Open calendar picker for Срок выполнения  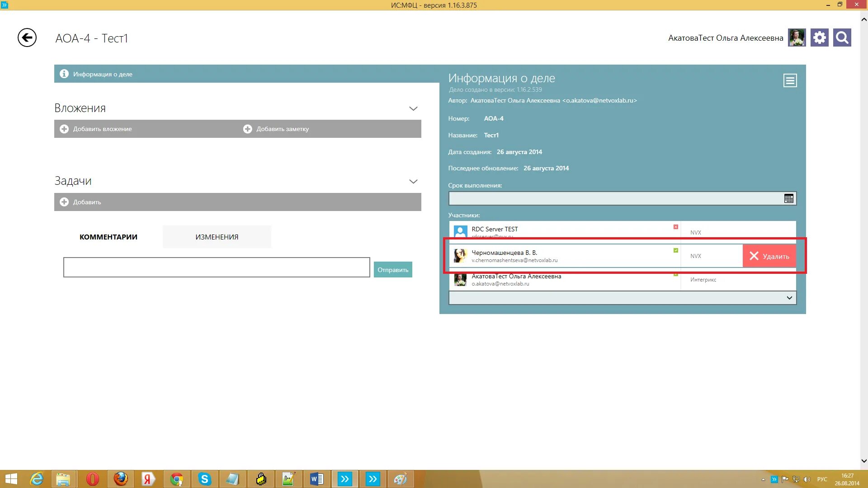[788, 198]
